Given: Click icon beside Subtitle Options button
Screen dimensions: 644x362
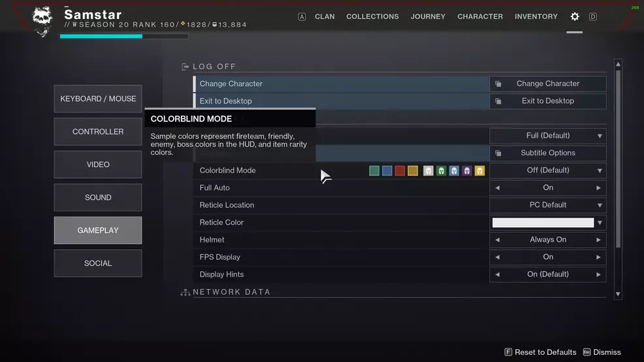Looking at the screenshot, I should tap(498, 153).
